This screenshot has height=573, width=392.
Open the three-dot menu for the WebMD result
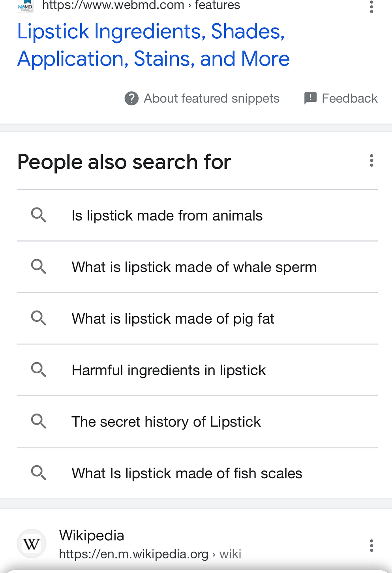(x=371, y=6)
